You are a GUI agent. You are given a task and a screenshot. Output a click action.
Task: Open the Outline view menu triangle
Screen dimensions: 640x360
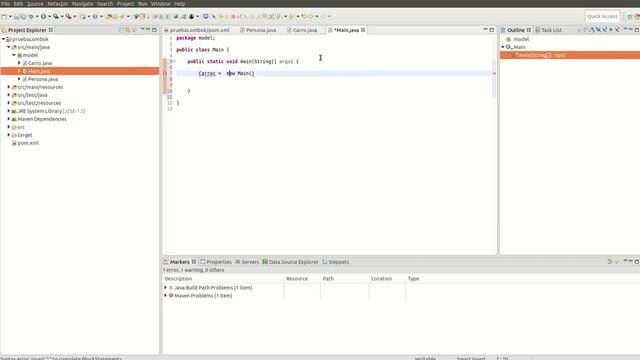pos(625,29)
